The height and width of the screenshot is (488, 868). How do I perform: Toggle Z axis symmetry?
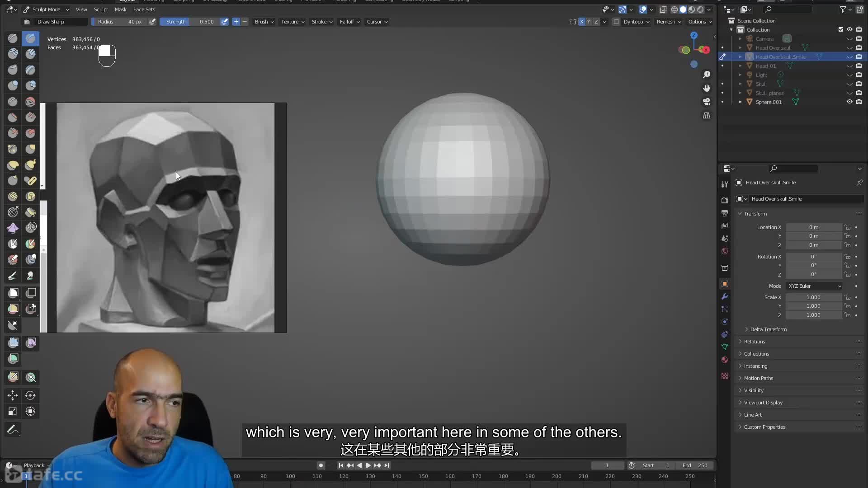click(596, 22)
